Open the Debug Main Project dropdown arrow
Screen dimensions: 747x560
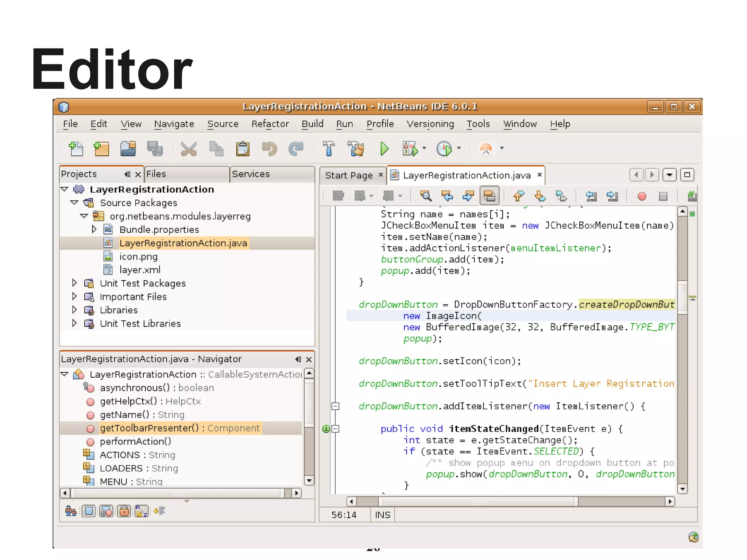coord(424,148)
